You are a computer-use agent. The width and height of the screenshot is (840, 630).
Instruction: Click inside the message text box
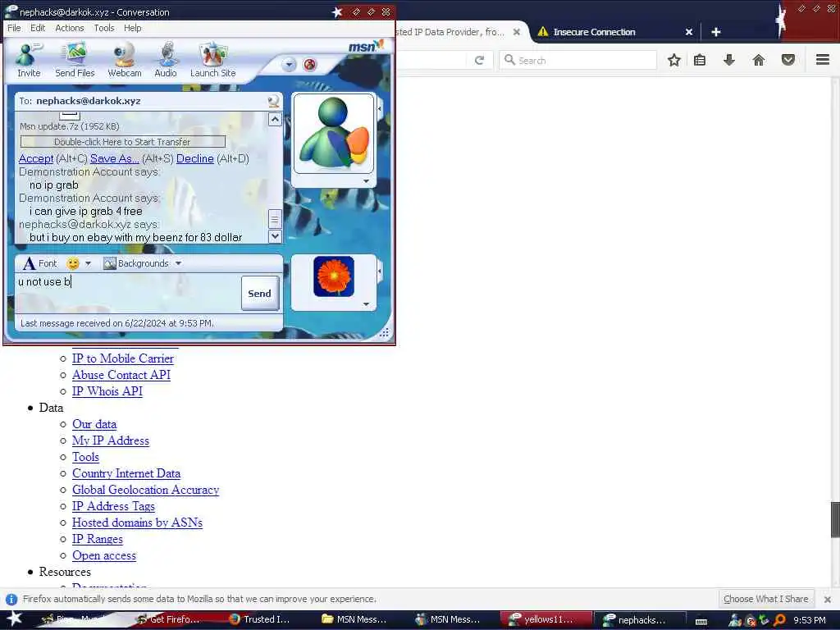click(x=127, y=293)
